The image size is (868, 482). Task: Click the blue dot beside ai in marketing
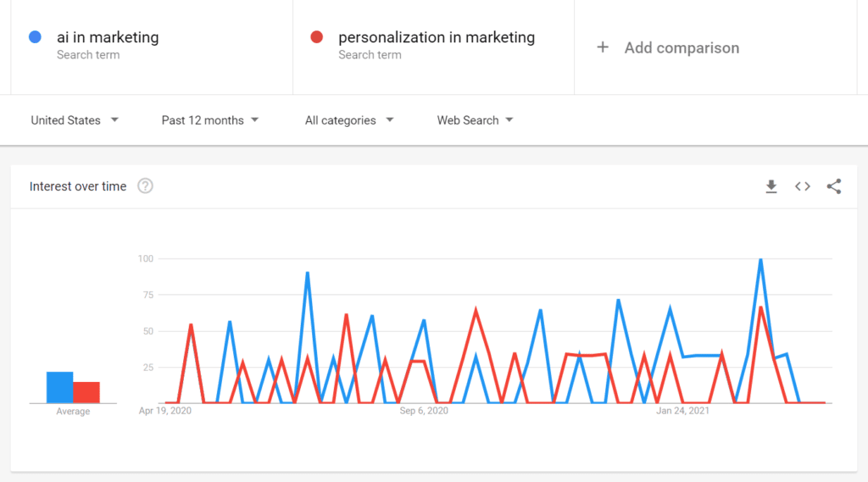pos(35,37)
